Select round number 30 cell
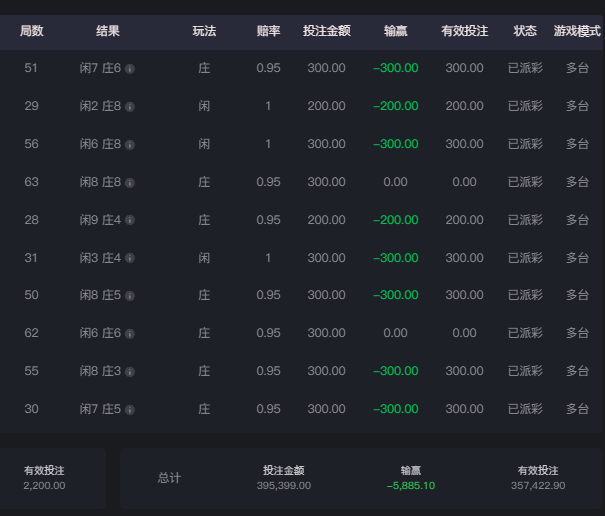 31,409
